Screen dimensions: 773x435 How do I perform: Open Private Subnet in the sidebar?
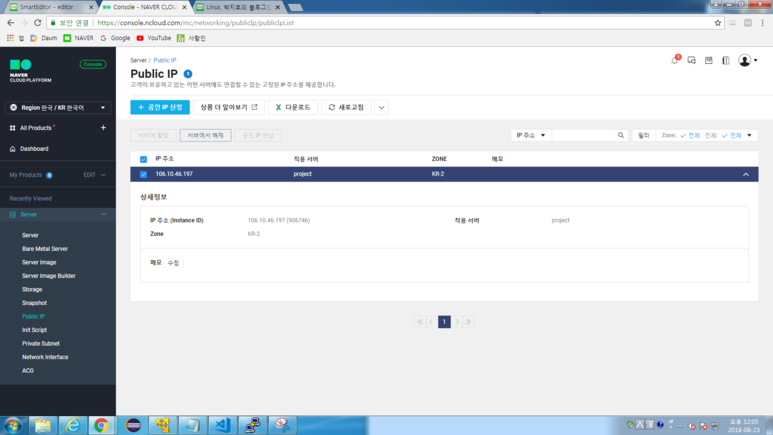click(x=40, y=343)
